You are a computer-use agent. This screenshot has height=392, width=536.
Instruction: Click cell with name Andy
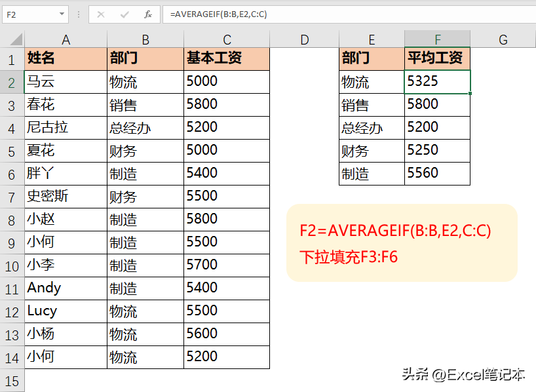coord(66,288)
